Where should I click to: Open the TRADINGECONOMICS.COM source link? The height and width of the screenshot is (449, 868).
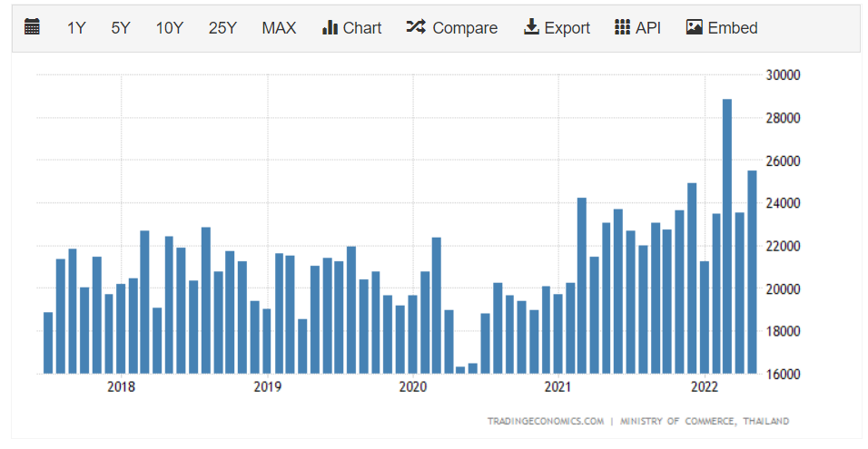[545, 421]
